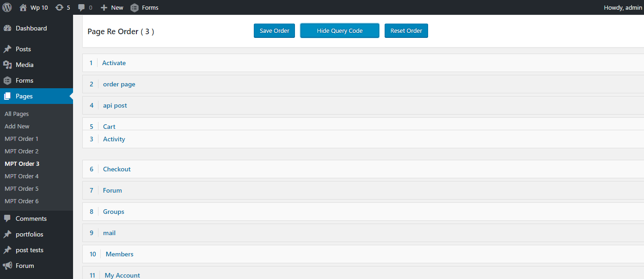Open the WordPress logo menu

click(x=7, y=7)
